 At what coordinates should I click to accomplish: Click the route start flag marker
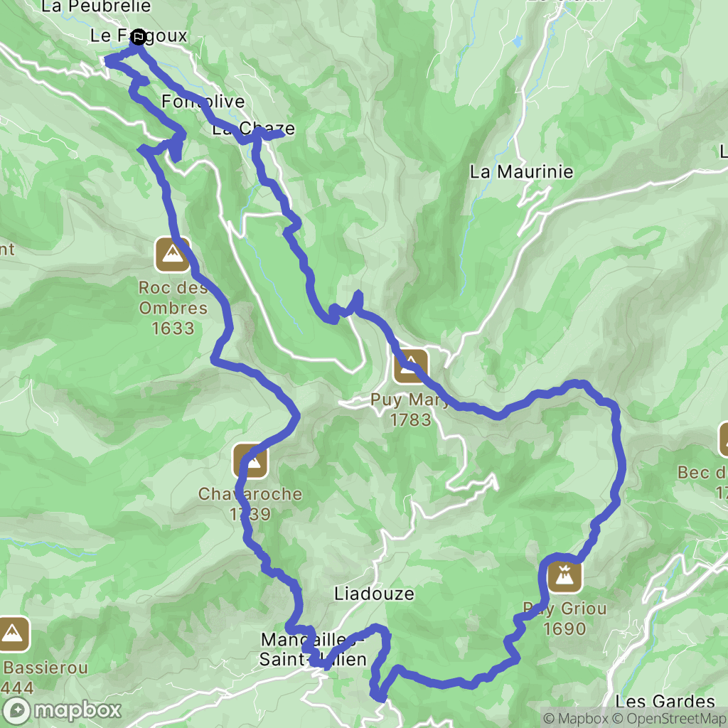click(x=139, y=37)
